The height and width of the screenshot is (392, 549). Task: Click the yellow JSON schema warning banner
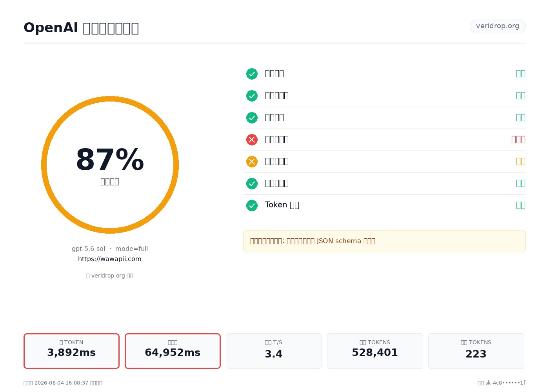click(x=384, y=241)
